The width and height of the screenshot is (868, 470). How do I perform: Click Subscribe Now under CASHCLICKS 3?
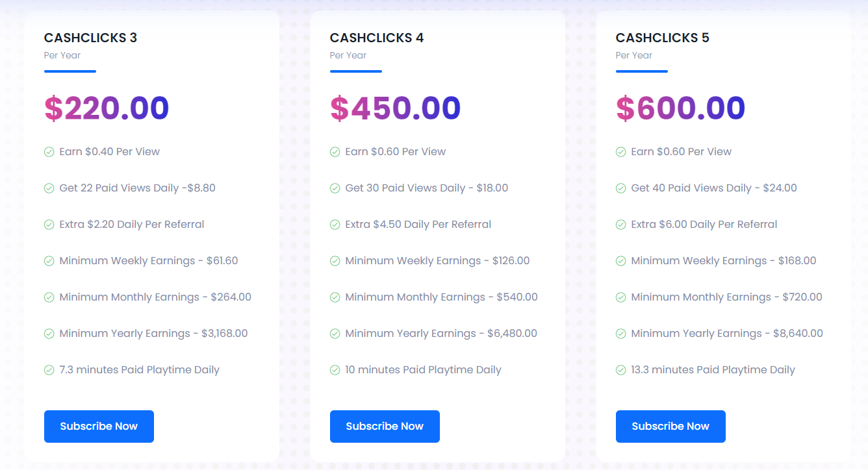(99, 427)
